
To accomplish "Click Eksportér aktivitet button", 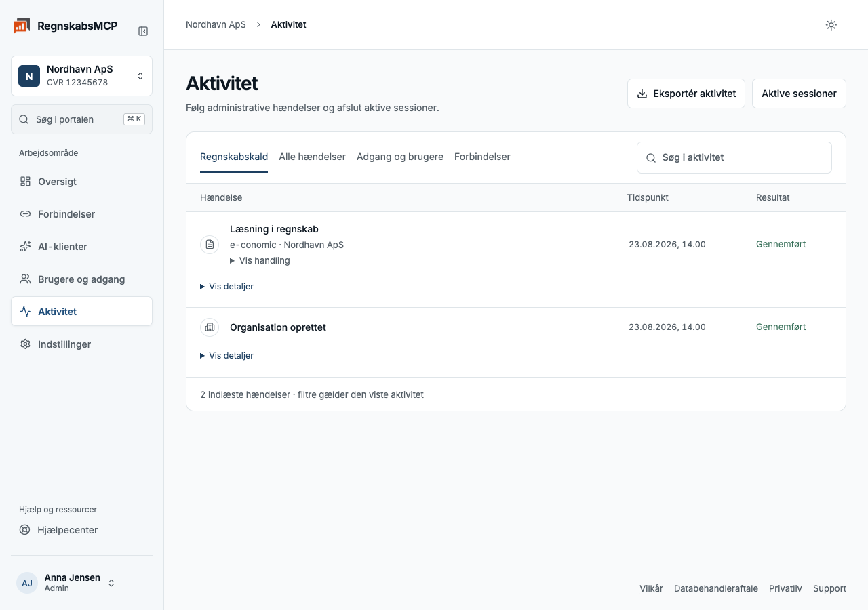I will click(x=686, y=94).
